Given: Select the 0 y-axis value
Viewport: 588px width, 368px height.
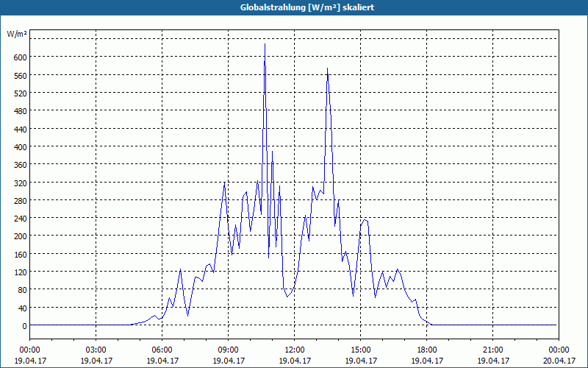Looking at the screenshot, I should click(25, 326).
